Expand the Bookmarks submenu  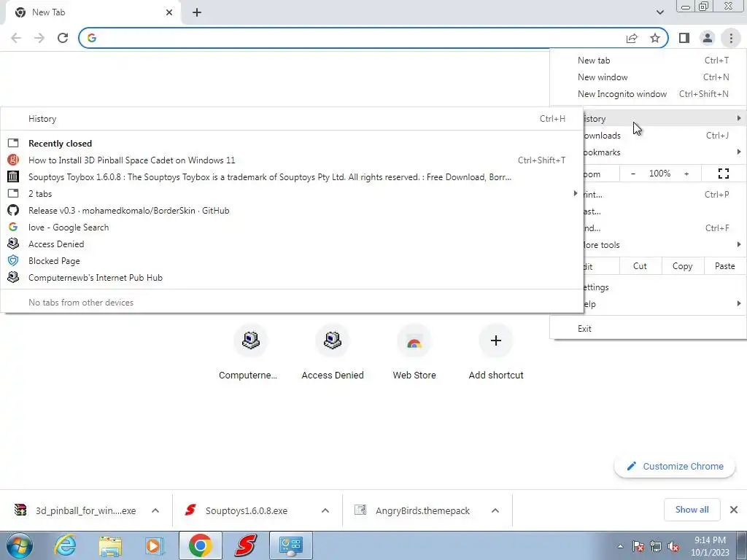click(x=665, y=152)
